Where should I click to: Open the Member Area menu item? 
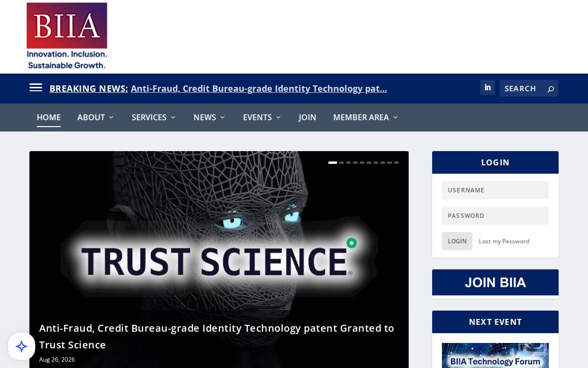pos(361,117)
